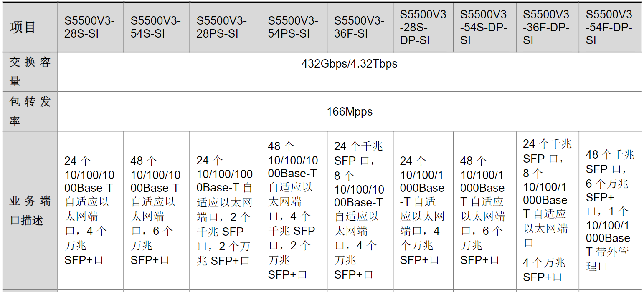Click the S5500V3-54PS-SI column header
Viewport: 644px width, 292px height.
tap(294, 27)
